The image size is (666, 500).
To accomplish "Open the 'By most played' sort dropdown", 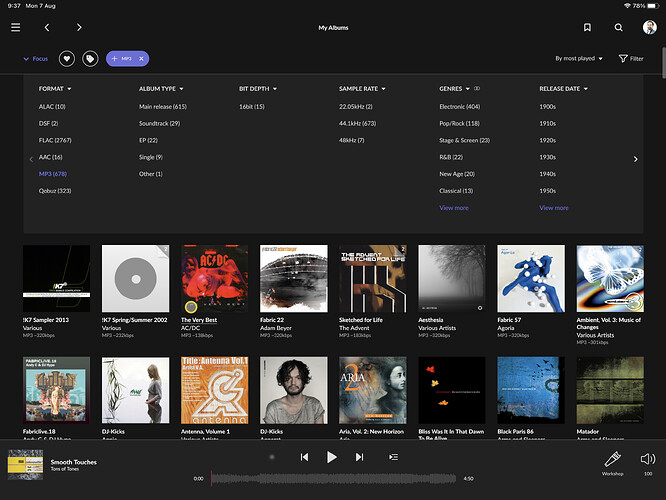I will (x=579, y=59).
